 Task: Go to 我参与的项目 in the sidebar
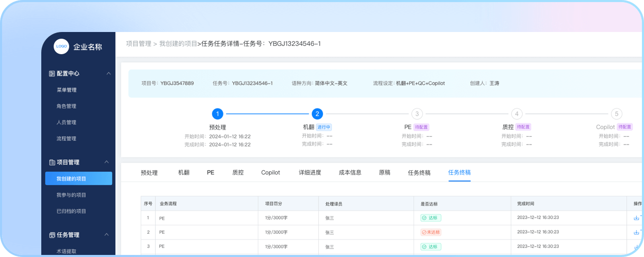[71, 195]
